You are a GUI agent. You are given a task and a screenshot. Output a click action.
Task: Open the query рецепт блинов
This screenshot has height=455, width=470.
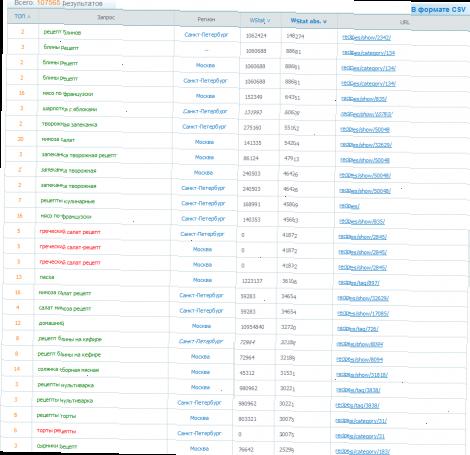click(x=62, y=32)
